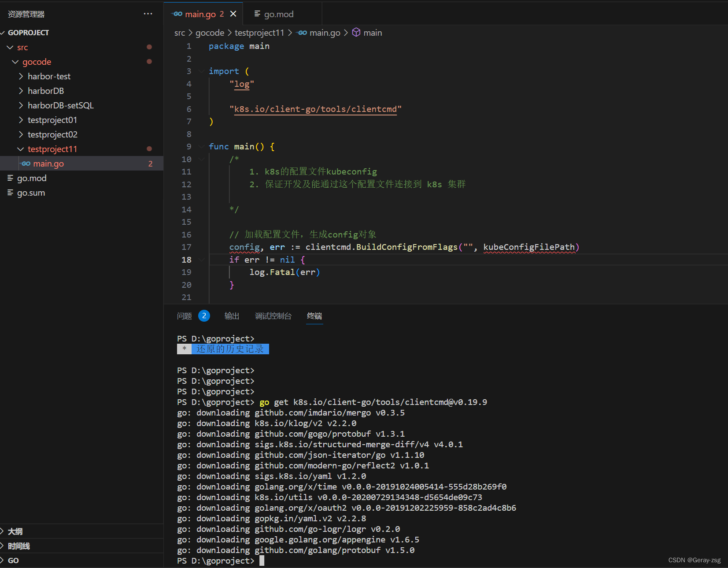Click the gocode breadcrumb segment
The image size is (728, 568).
(210, 33)
